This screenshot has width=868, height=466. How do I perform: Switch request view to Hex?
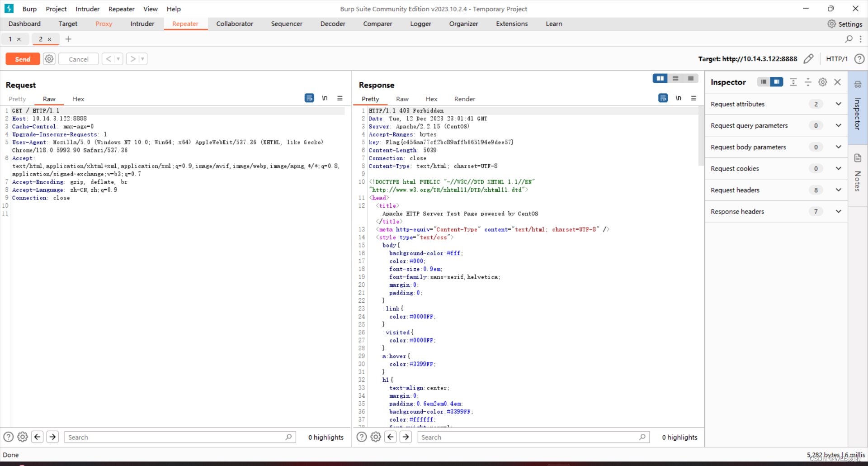pyautogui.click(x=78, y=99)
